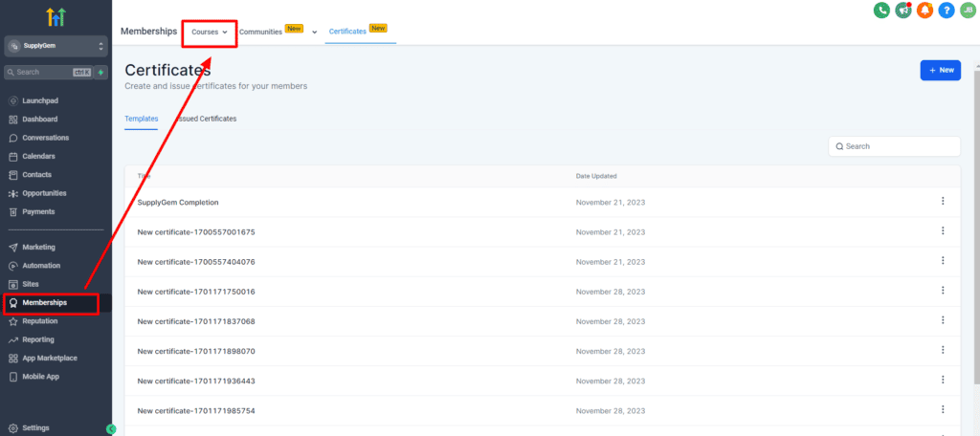Open the megaphone announcements icon

(903, 10)
